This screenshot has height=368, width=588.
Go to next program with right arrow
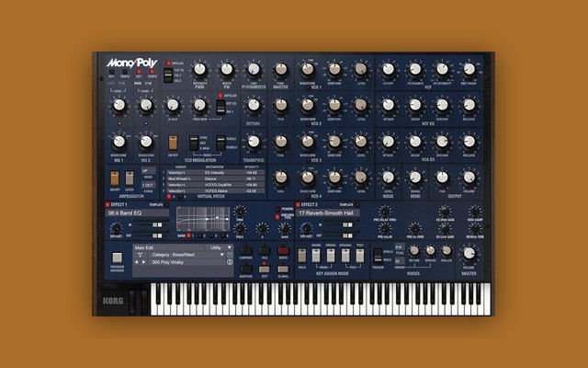point(143,262)
